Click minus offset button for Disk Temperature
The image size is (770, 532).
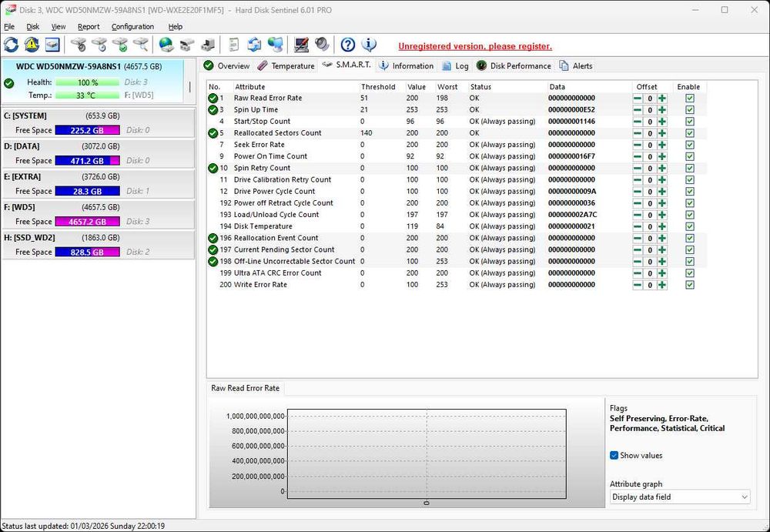click(638, 226)
